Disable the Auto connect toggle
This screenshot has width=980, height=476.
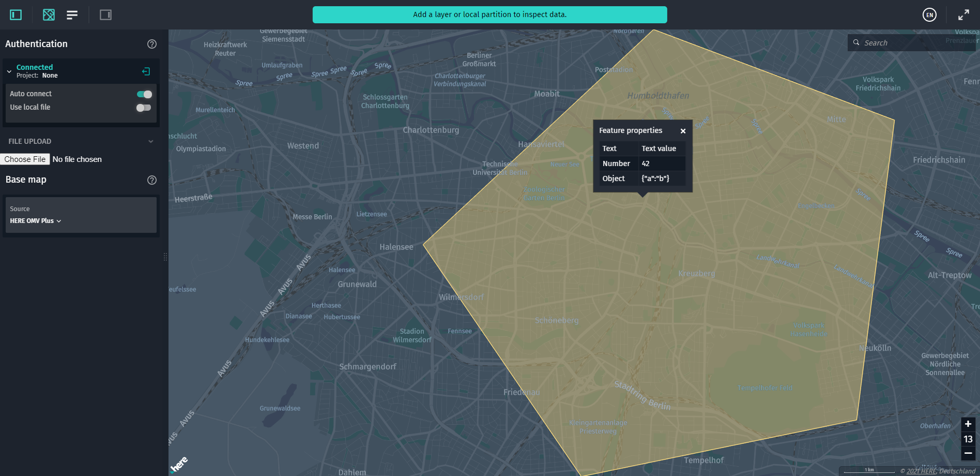tap(144, 94)
